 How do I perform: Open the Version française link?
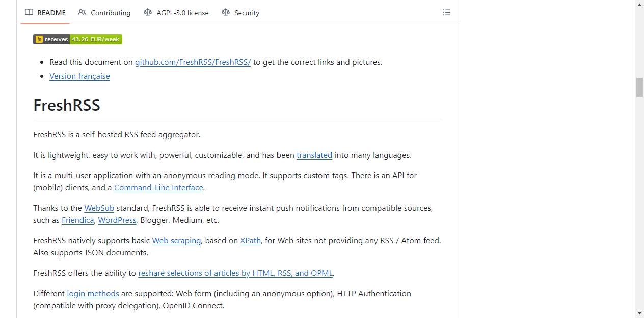tap(79, 76)
